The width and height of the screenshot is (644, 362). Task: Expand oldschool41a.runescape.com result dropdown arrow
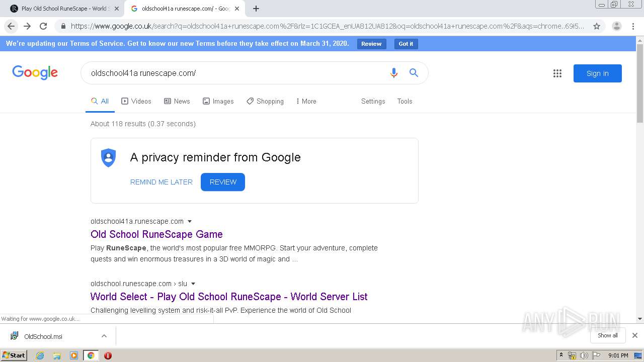coord(190,221)
